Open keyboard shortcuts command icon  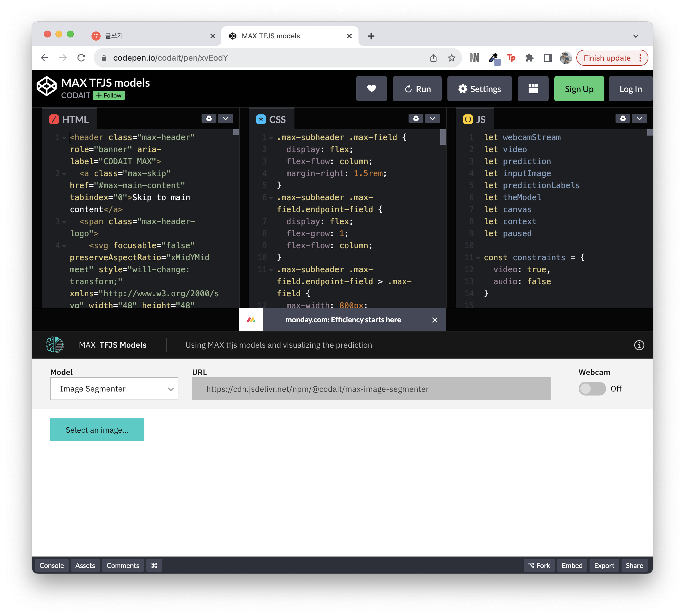tap(154, 566)
